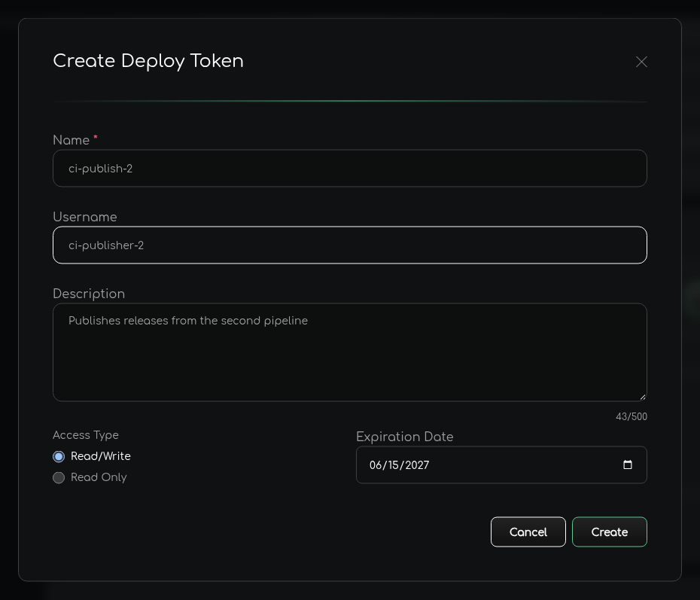Click the Name input field

(349, 169)
